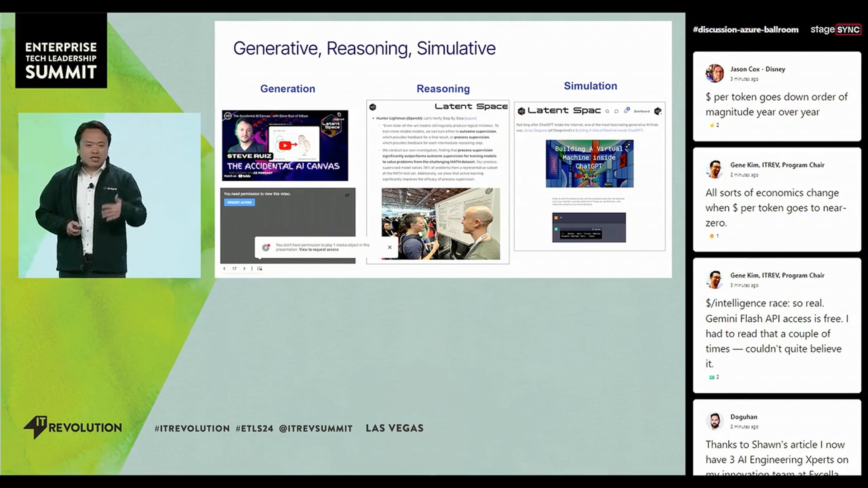The height and width of the screenshot is (488, 868).
Task: Dismiss the media permission popup
Action: (x=390, y=247)
